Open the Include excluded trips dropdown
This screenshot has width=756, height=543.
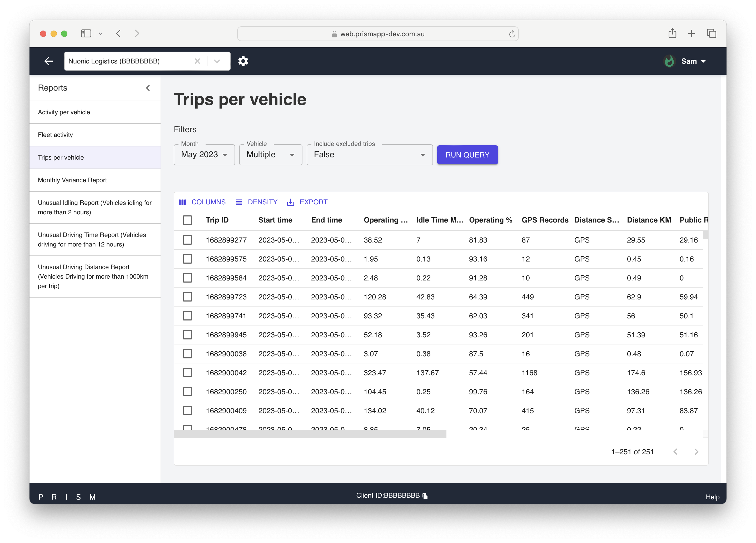tap(369, 155)
